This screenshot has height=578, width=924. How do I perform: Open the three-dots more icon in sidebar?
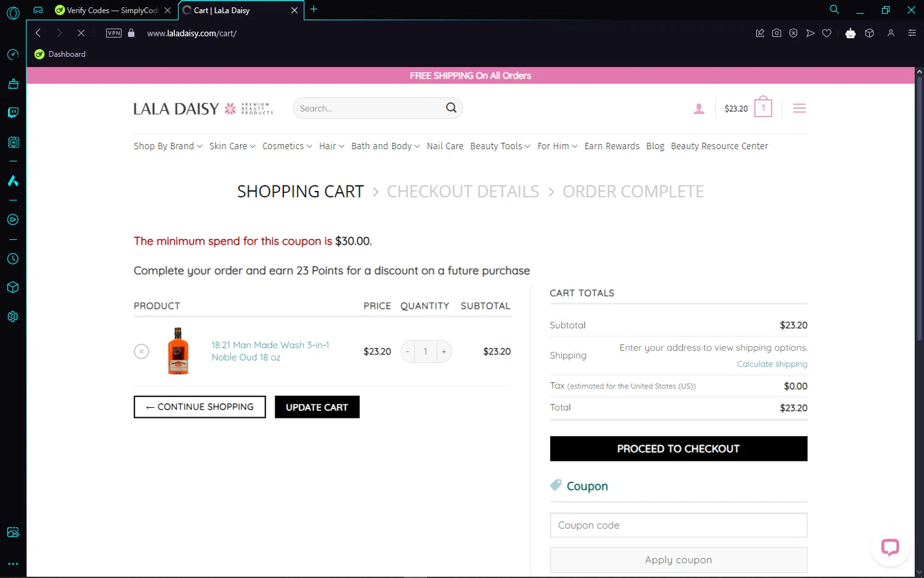[x=13, y=564]
